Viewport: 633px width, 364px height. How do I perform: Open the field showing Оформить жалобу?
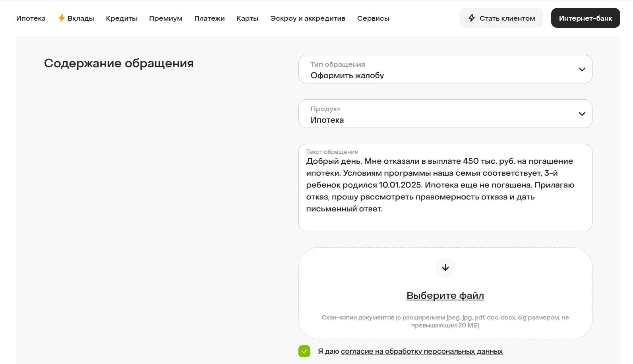click(x=437, y=70)
